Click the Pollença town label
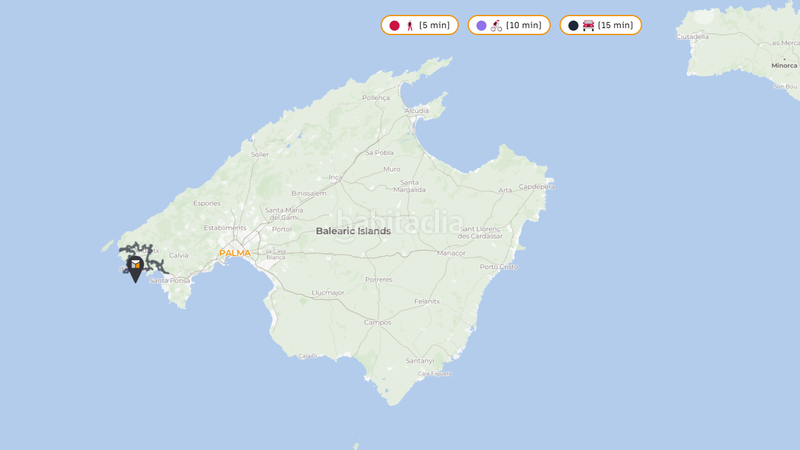Image resolution: width=800 pixels, height=450 pixels. [x=376, y=98]
